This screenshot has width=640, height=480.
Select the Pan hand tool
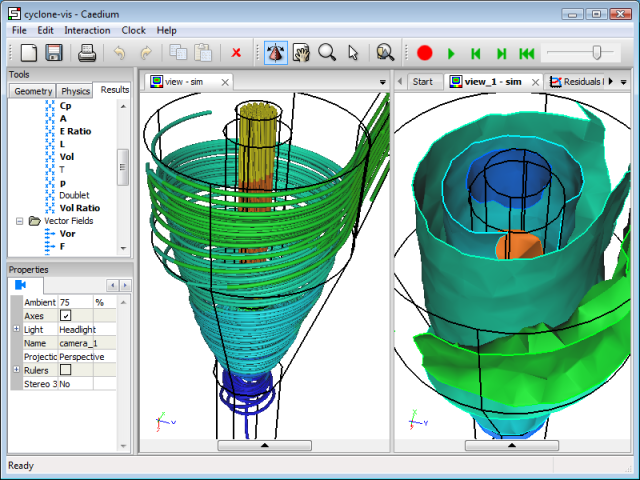coord(301,53)
